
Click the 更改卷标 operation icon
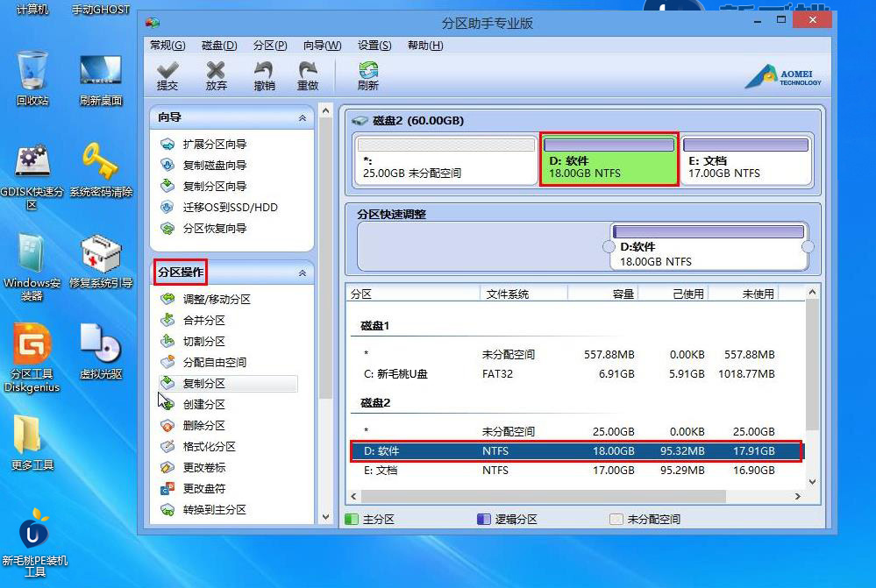(167, 467)
